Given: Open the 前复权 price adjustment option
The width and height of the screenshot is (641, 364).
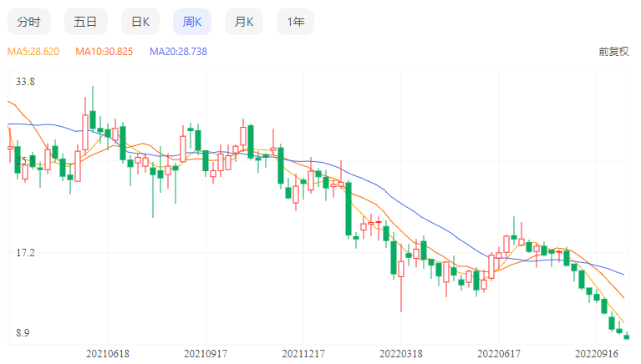Looking at the screenshot, I should point(613,52).
